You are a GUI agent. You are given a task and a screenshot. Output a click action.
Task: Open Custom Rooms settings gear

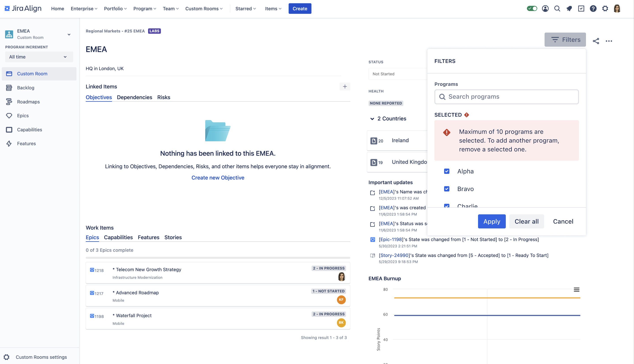(7, 357)
